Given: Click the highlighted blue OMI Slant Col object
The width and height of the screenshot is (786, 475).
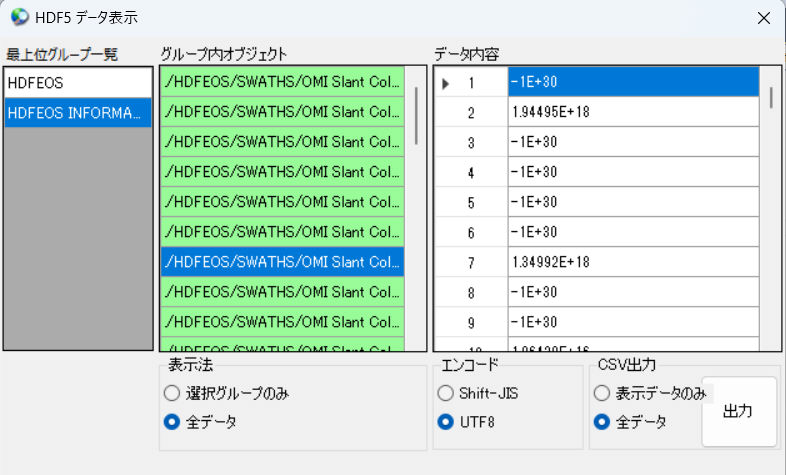Looking at the screenshot, I should 282,262.
